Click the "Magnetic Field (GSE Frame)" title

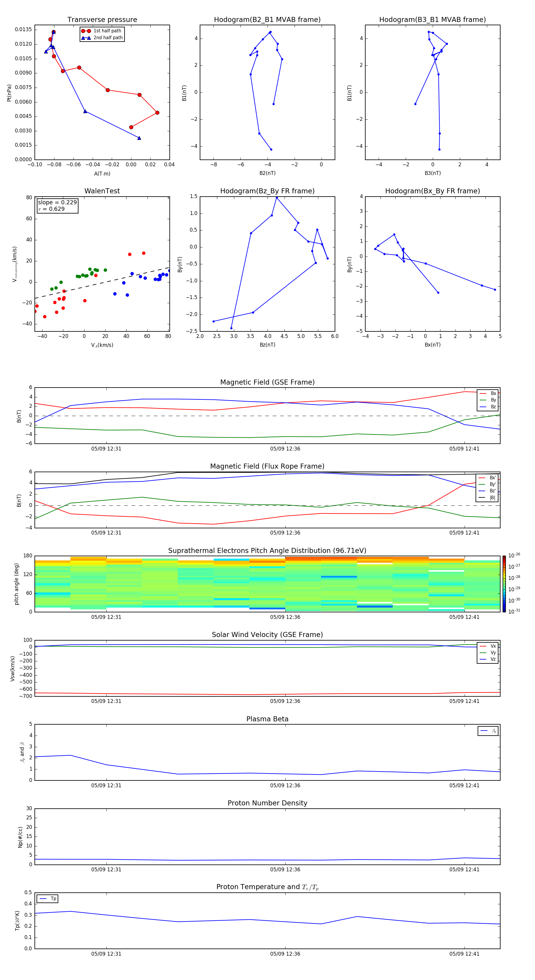pos(267,382)
